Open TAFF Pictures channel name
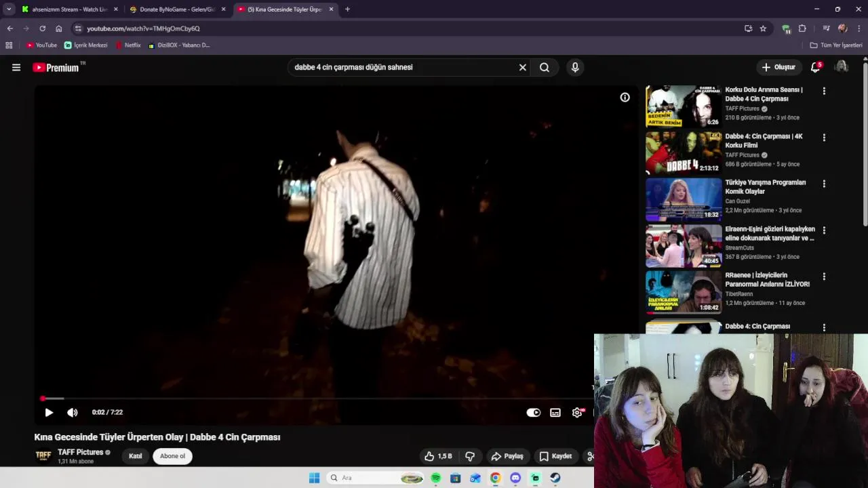This screenshot has height=488, width=868. click(80, 452)
